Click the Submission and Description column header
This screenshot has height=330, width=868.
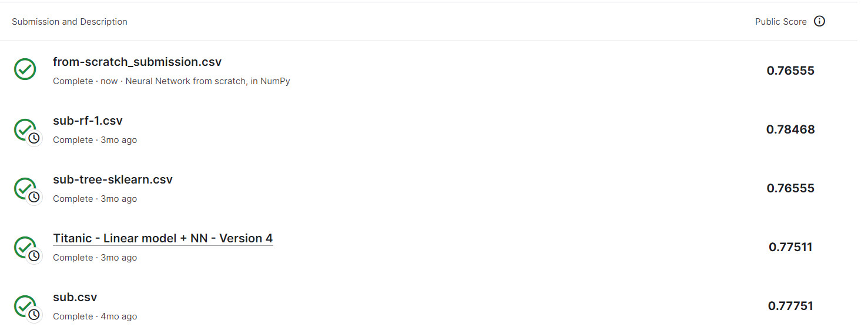tap(69, 22)
